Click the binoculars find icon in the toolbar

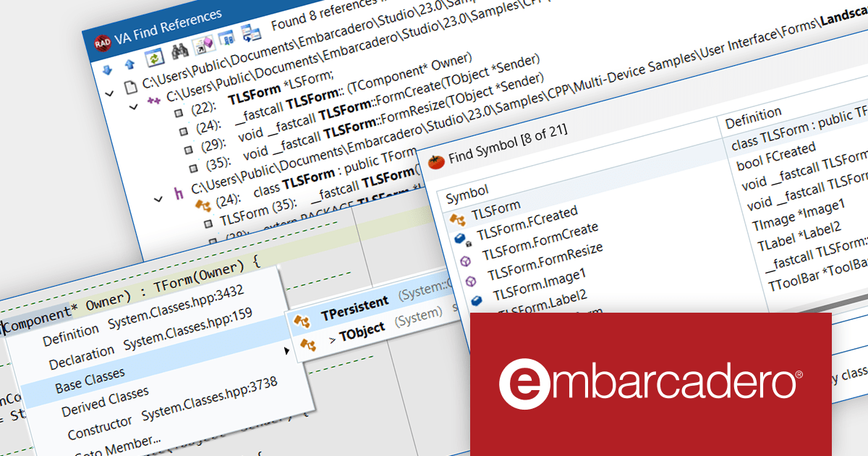tap(179, 52)
